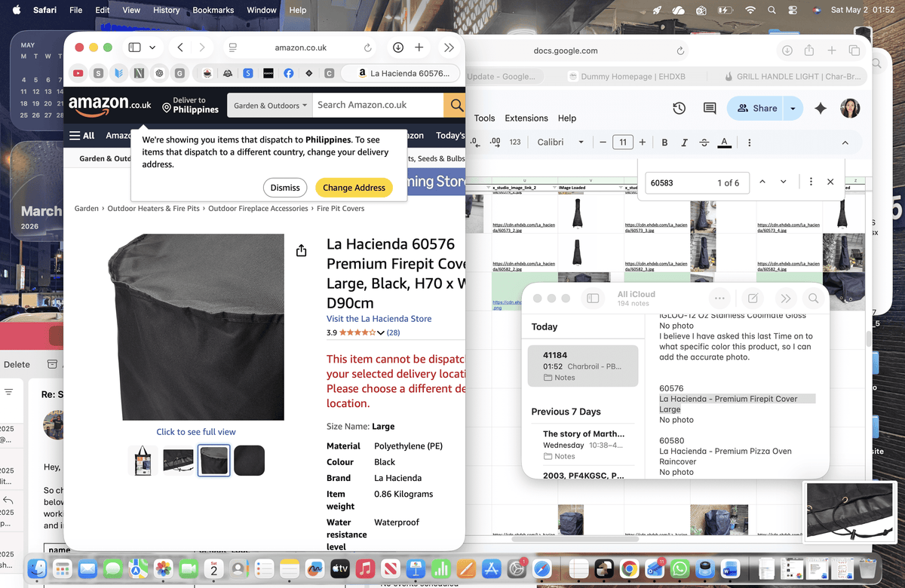Dismiss the delivery location popup
Viewport: 905px width, 588px height.
(285, 188)
